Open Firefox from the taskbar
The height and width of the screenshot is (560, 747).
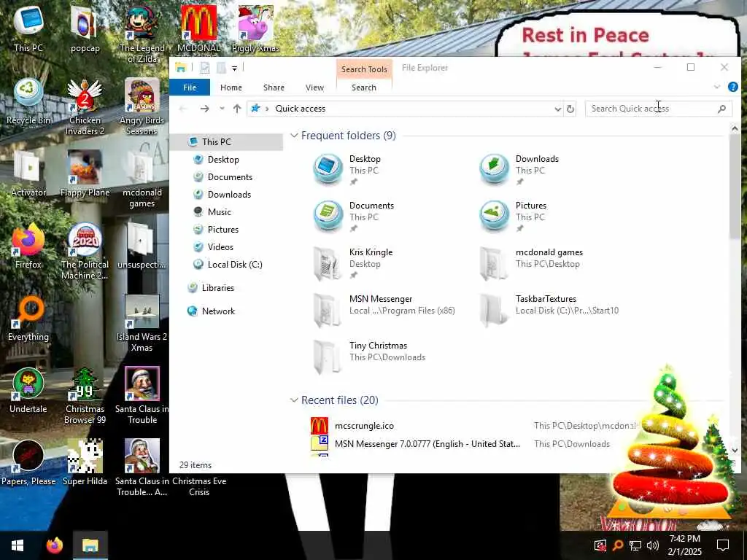tap(54, 545)
